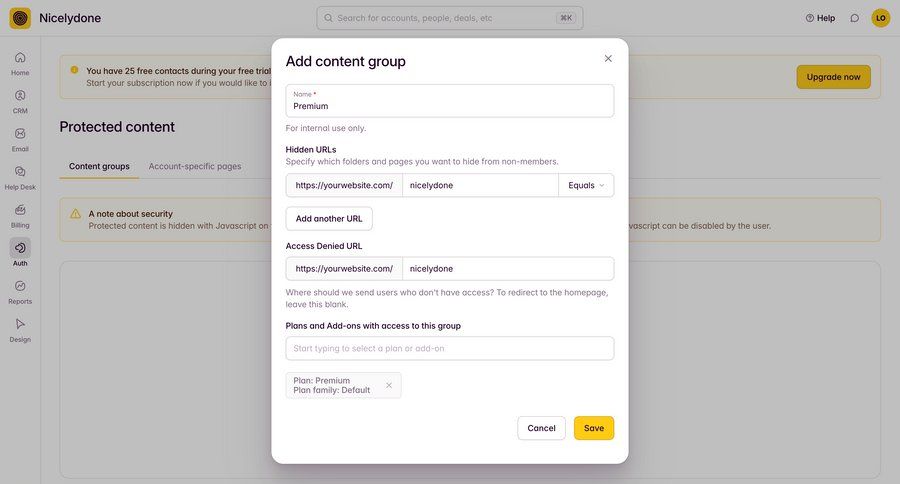Click 'Plans and Add-ons with access' label
This screenshot has height=484, width=900.
(373, 326)
